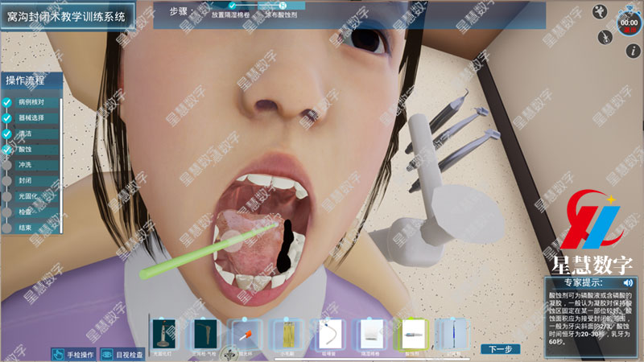Play expert hint audio via speaker icon
The width and height of the screenshot is (644, 362).
(628, 282)
